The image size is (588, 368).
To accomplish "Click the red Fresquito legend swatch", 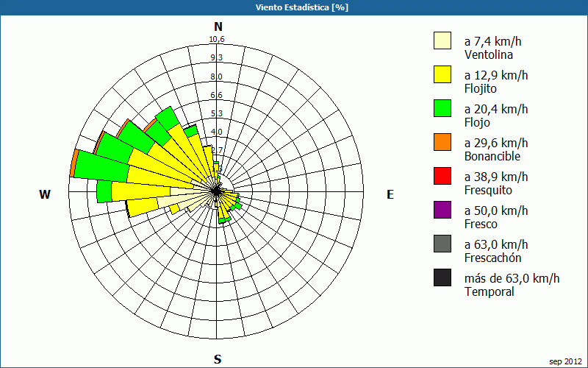I will coord(442,176).
